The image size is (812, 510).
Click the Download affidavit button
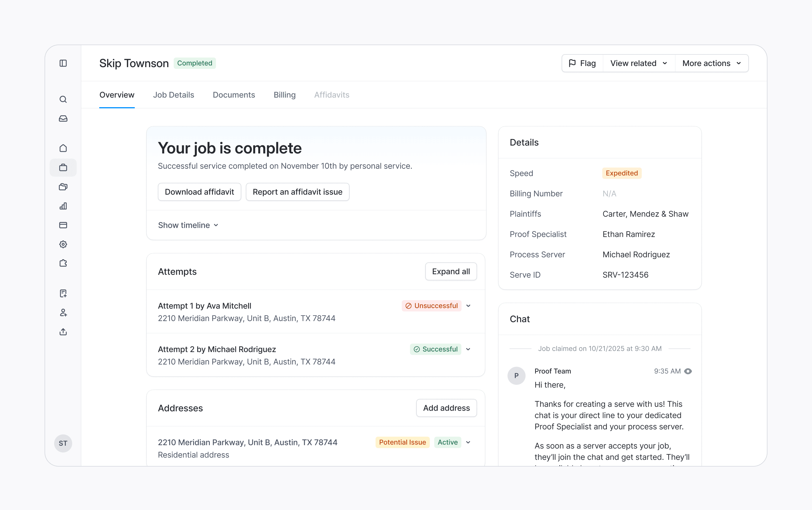click(x=199, y=192)
